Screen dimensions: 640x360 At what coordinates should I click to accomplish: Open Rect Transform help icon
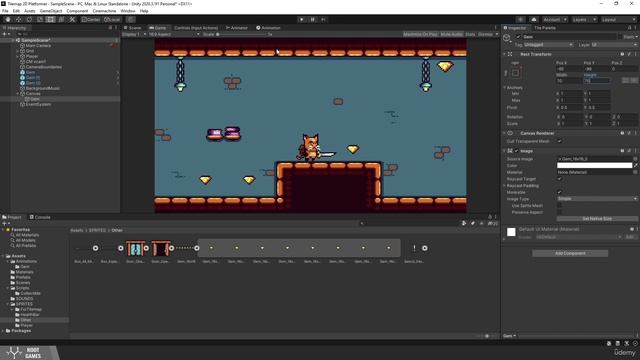click(x=622, y=54)
